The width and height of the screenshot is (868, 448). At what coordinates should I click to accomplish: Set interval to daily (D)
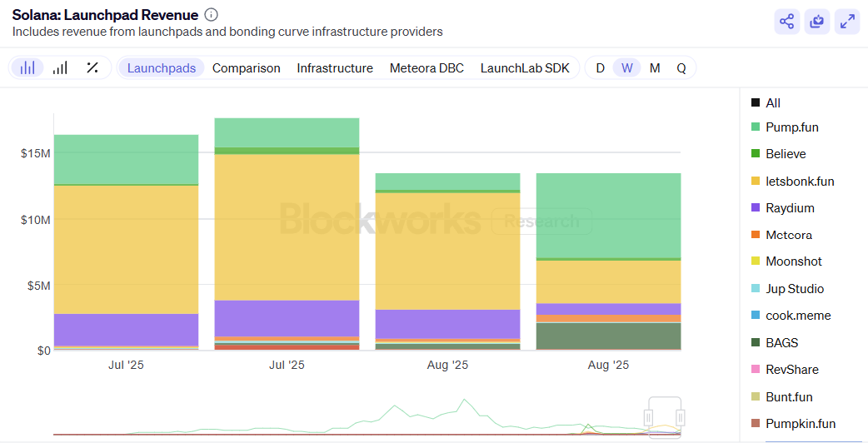[600, 68]
